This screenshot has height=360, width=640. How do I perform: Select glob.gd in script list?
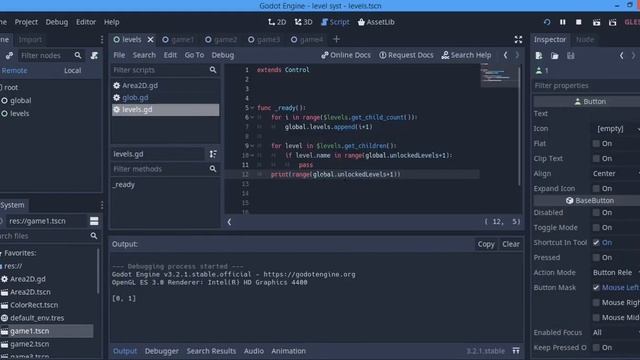coord(165,98)
